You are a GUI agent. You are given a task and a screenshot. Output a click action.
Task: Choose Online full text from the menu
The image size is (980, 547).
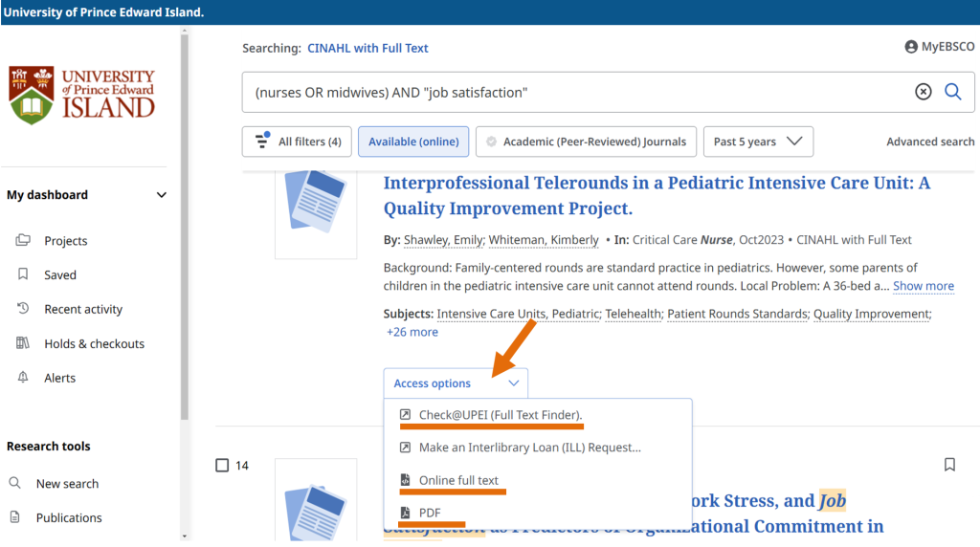pyautogui.click(x=458, y=480)
